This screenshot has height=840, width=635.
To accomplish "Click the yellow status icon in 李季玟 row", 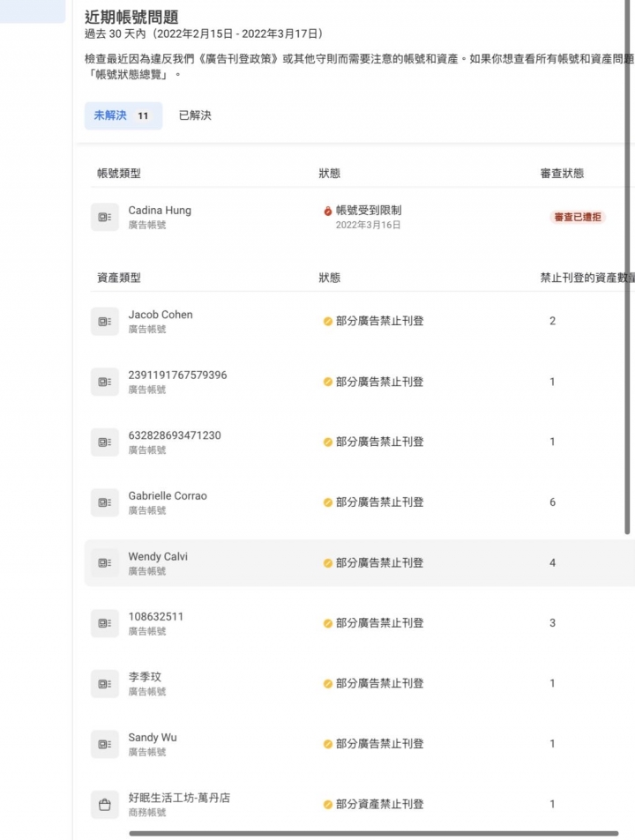I will click(328, 684).
